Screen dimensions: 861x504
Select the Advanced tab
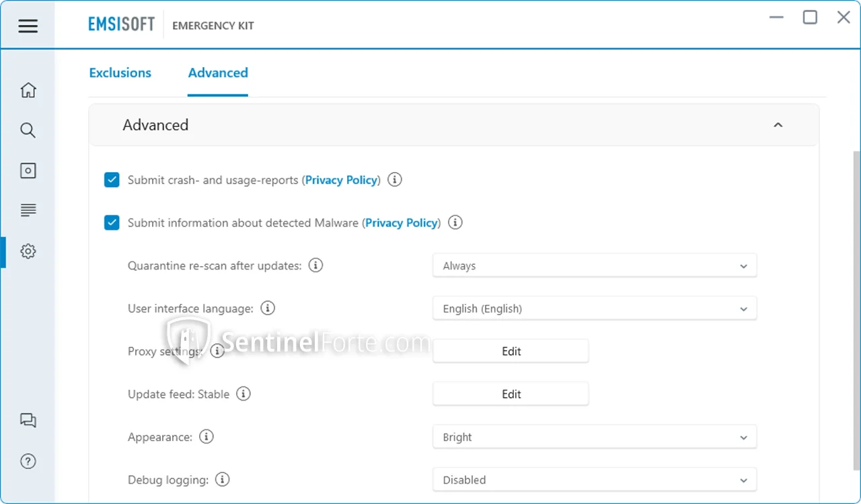click(x=218, y=73)
